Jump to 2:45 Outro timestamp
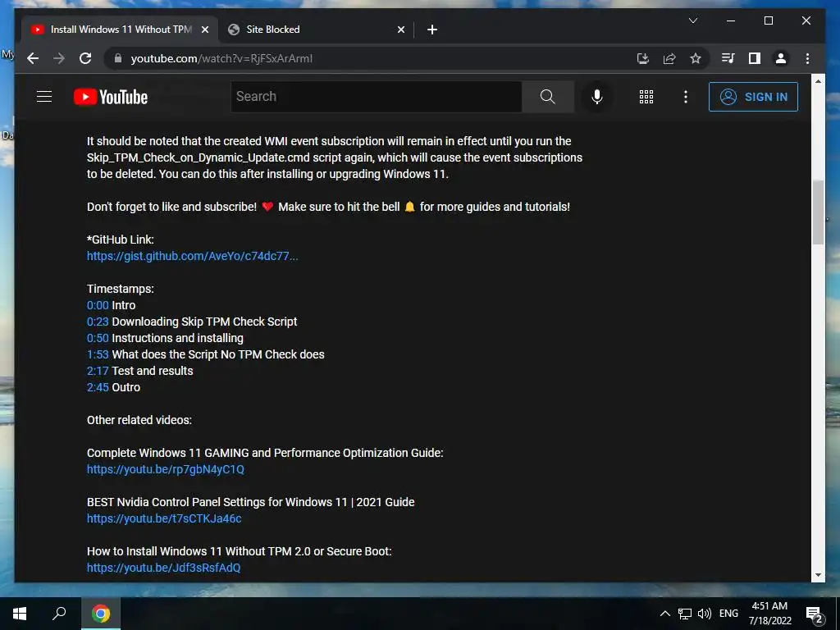840x630 pixels. (98, 387)
